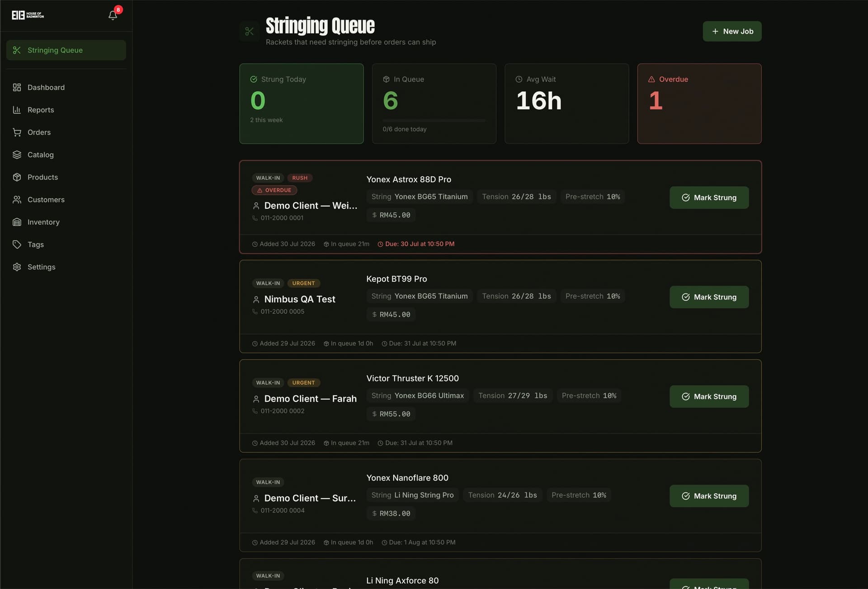Filter by the Overdue stat card
868x589 pixels.
699,104
